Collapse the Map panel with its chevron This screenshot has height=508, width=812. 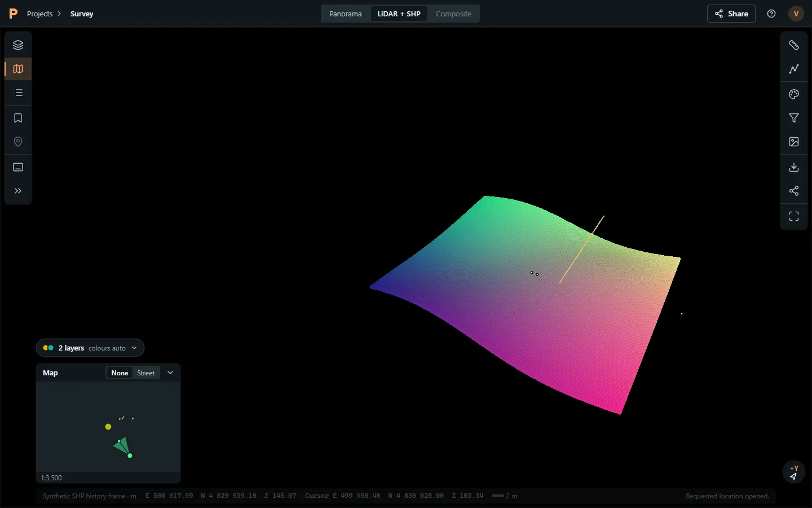170,373
